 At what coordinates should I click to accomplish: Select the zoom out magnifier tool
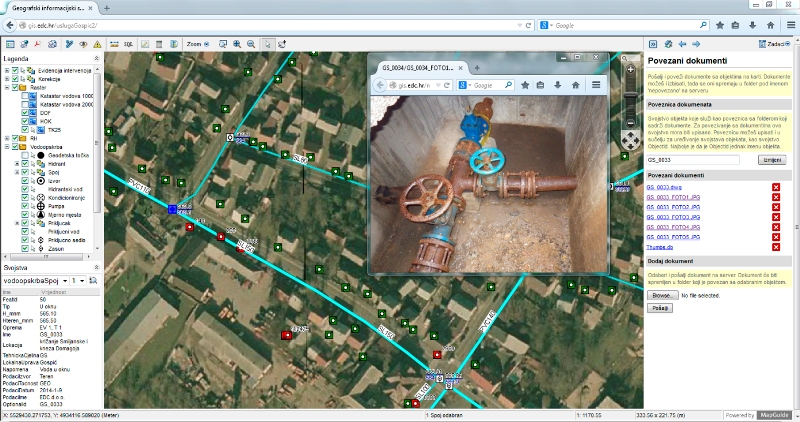coord(251,44)
